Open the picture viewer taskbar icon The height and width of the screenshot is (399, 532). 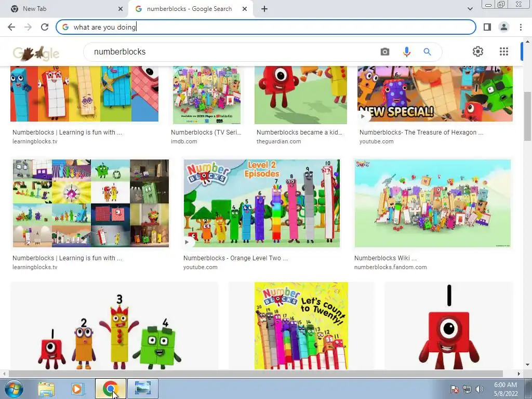pyautogui.click(x=143, y=389)
